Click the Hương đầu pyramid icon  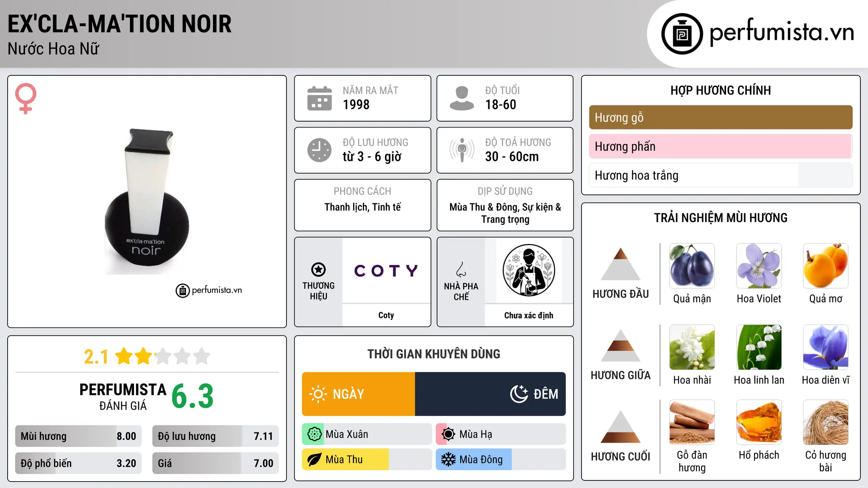point(620,264)
